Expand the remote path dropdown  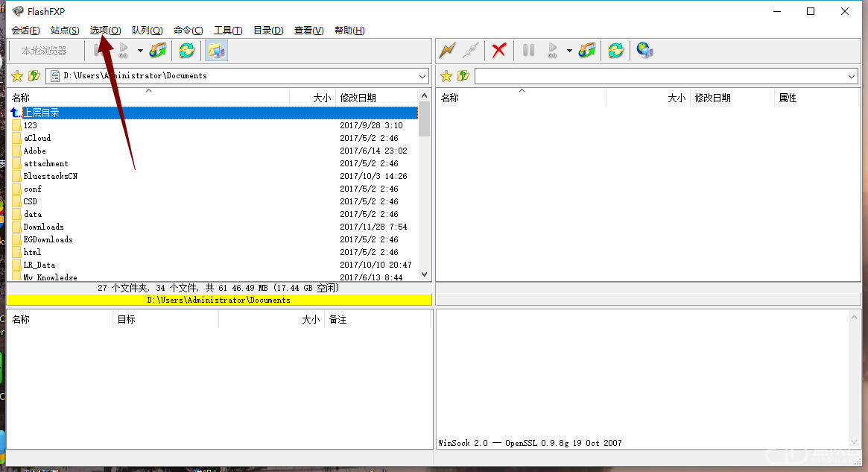(x=852, y=76)
